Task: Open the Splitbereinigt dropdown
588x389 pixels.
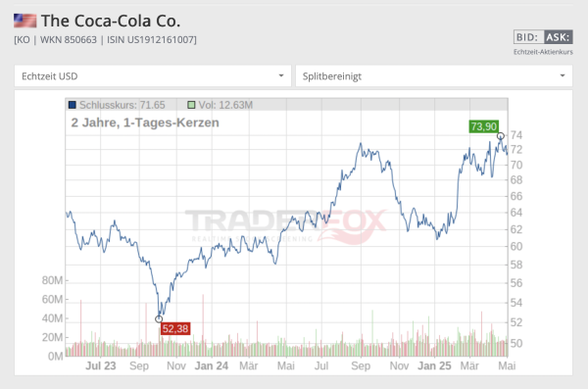Action: click(434, 76)
